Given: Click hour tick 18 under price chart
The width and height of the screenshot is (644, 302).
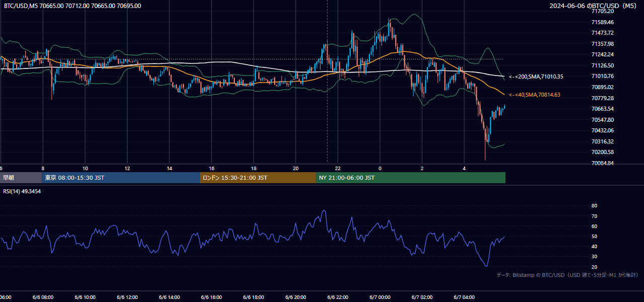Looking at the screenshot, I should (253, 168).
